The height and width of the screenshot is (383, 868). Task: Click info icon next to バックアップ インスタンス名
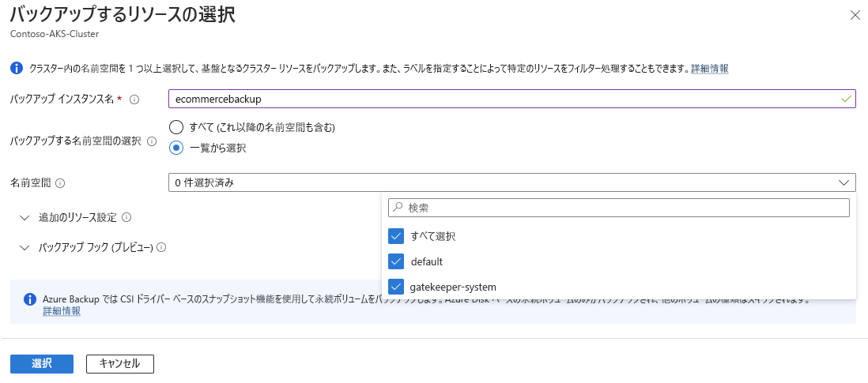coord(134,100)
